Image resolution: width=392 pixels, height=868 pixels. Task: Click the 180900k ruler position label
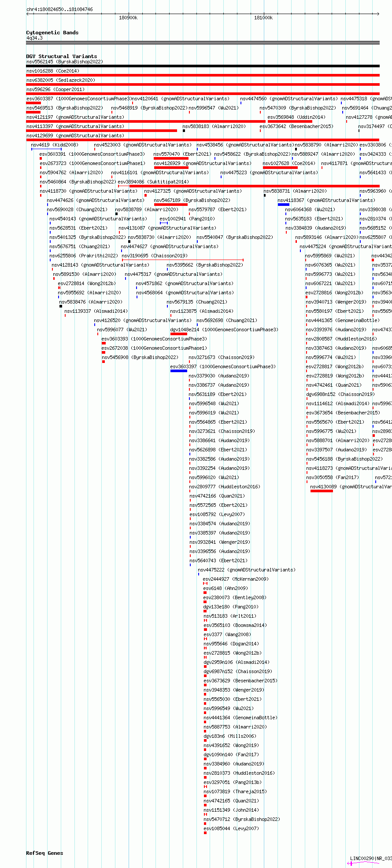[128, 18]
